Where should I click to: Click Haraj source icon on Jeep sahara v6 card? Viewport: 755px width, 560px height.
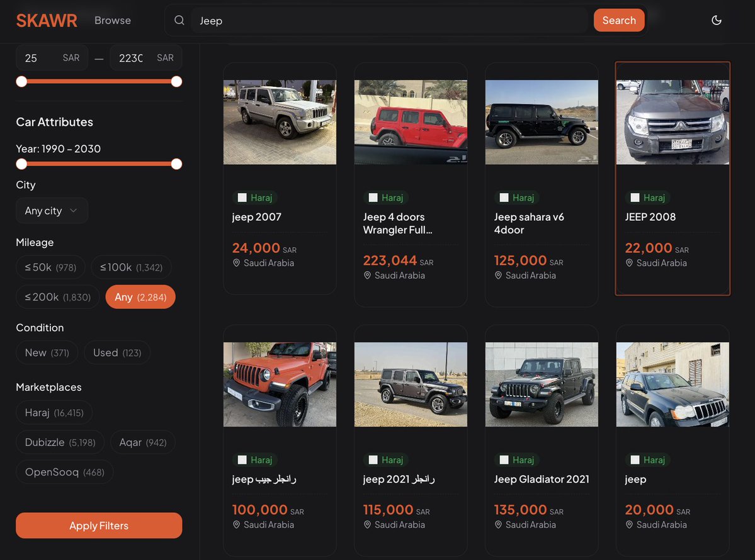(x=504, y=198)
